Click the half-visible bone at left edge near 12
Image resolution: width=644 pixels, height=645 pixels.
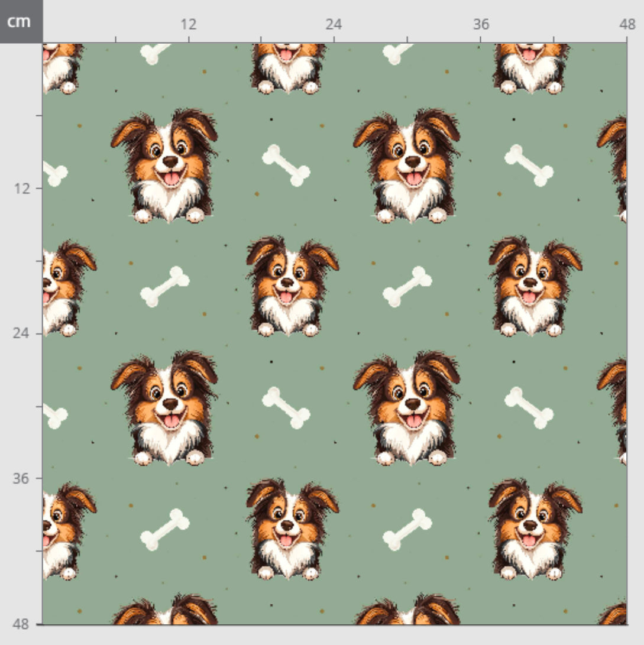[x=55, y=174]
